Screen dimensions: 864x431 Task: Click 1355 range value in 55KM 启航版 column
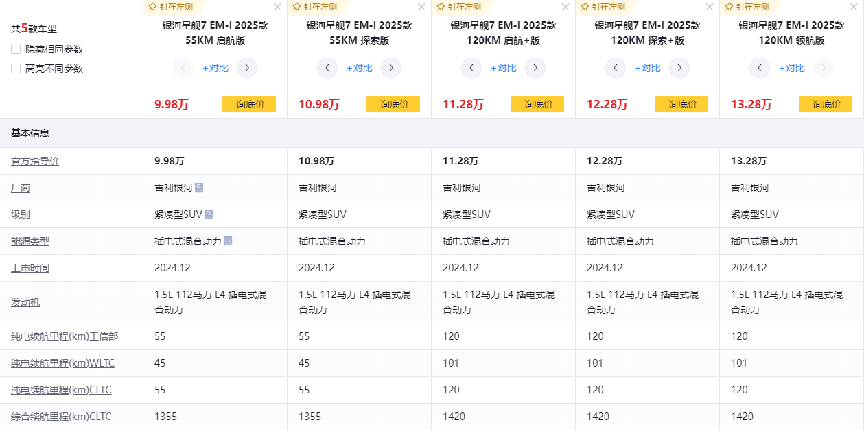click(x=165, y=417)
